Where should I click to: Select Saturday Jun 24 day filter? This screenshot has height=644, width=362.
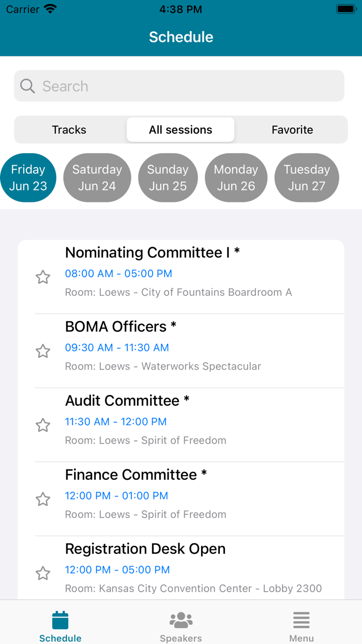coord(97,178)
